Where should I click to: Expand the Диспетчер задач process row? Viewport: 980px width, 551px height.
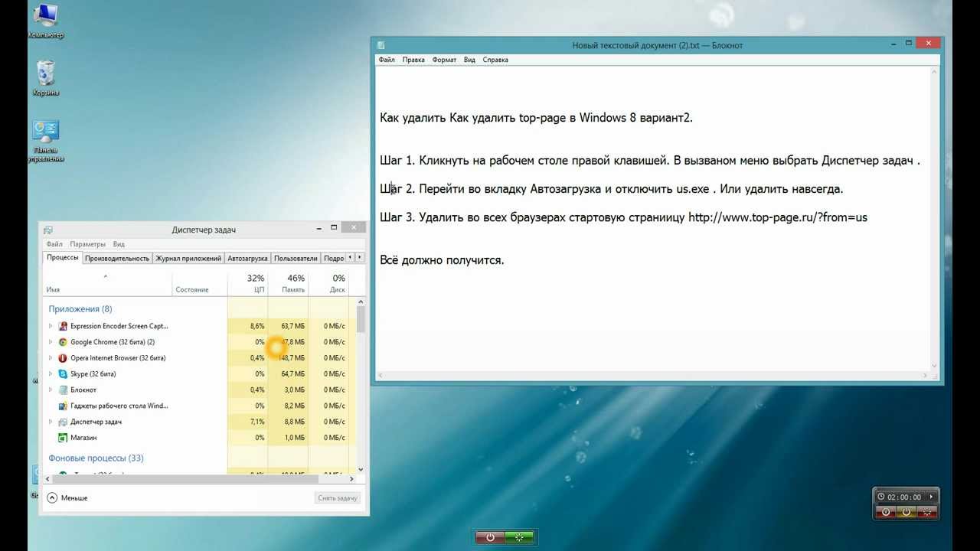tap(51, 422)
